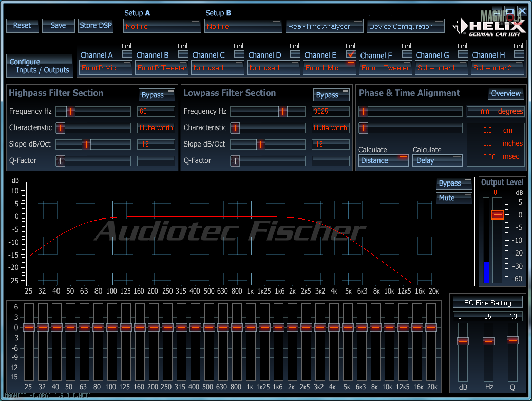Toggle Lowpass Filter Bypass
This screenshot has width=532, height=401.
[x=332, y=95]
